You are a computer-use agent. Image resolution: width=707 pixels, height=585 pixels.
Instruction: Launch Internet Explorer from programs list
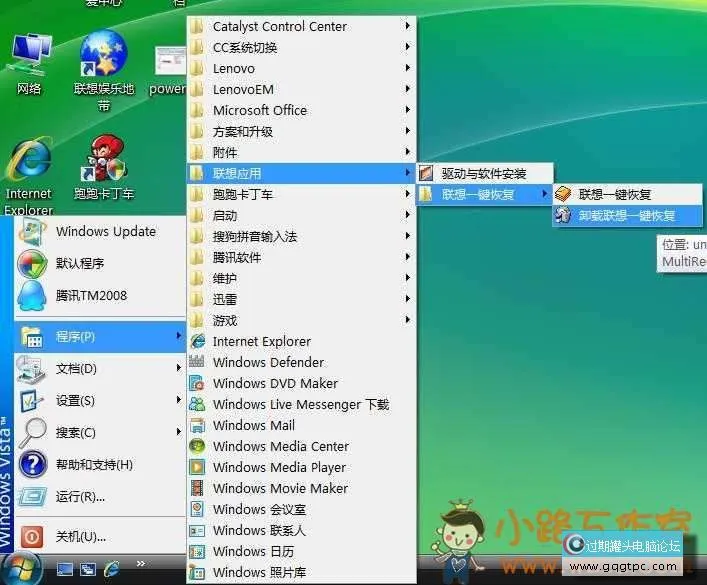pos(301,341)
